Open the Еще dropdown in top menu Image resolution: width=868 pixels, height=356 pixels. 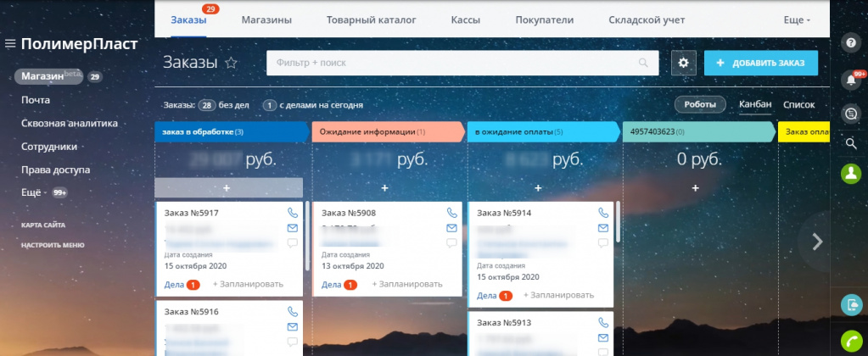pos(797,19)
